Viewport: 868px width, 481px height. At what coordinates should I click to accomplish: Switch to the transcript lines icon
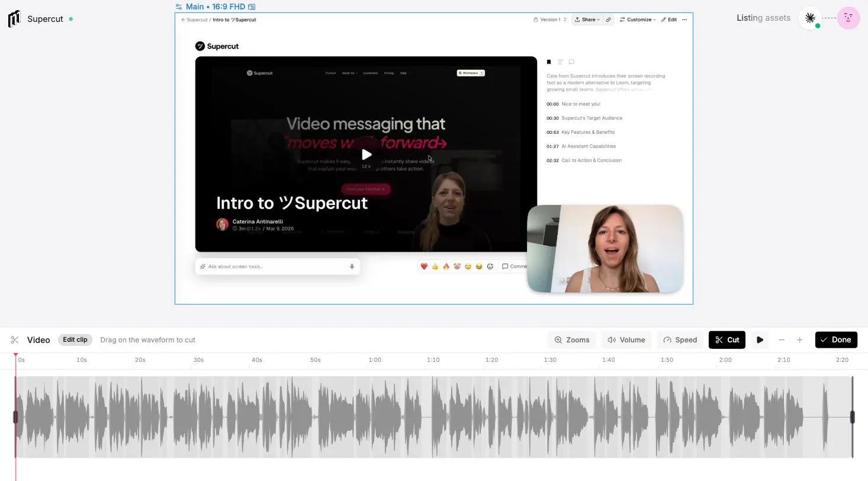click(x=560, y=62)
